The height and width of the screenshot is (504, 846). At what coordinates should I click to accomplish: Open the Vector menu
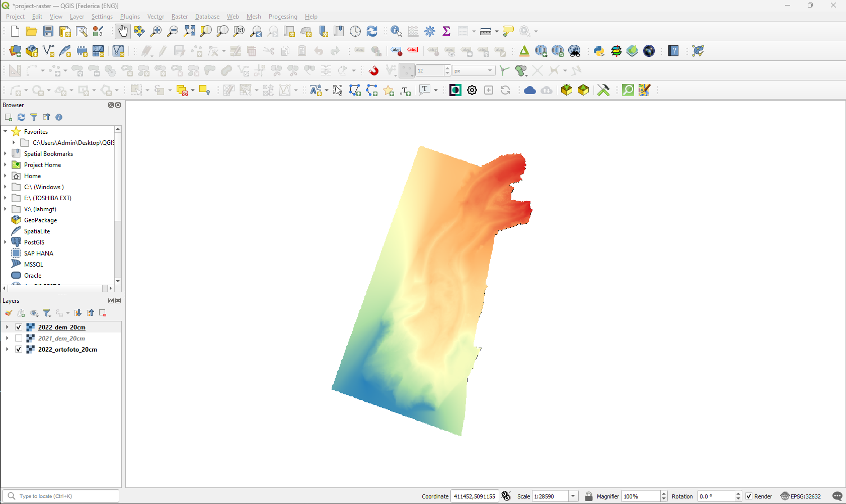[x=156, y=17]
